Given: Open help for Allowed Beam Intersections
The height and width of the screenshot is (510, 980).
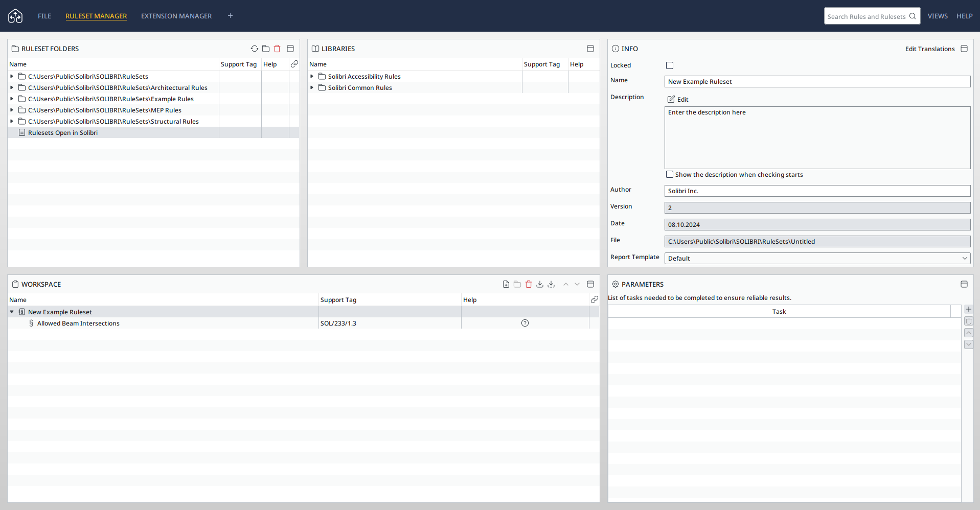Looking at the screenshot, I should 525,323.
